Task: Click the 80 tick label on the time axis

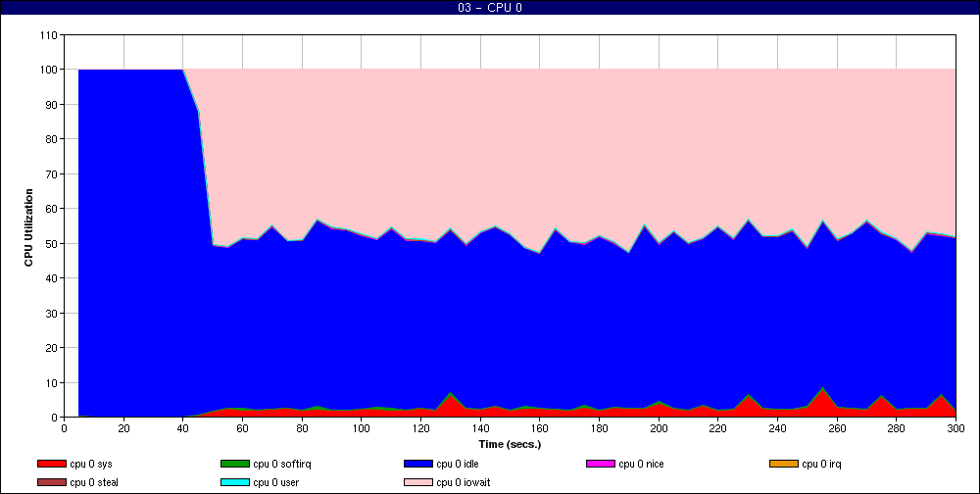Action: pyautogui.click(x=302, y=428)
